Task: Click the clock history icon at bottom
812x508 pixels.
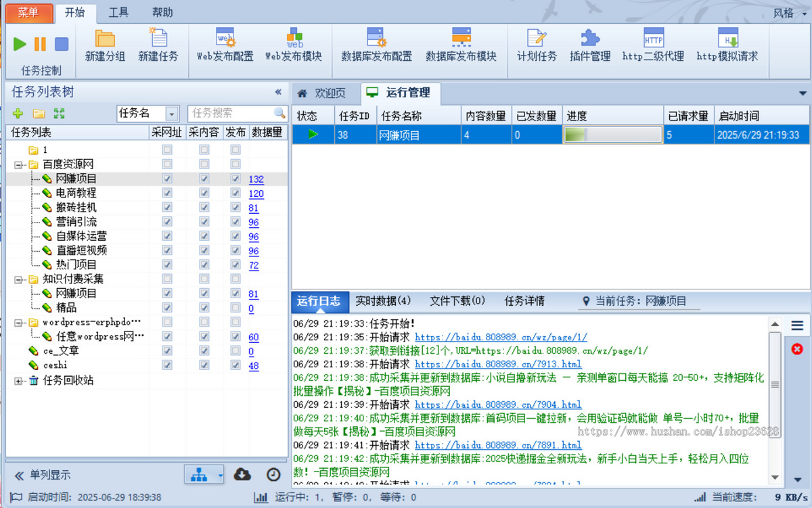Action: (x=273, y=475)
